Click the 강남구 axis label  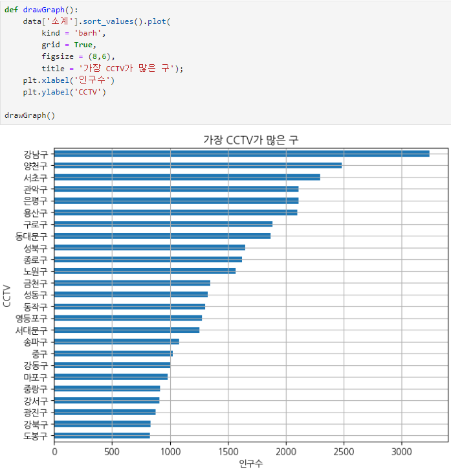click(x=36, y=154)
